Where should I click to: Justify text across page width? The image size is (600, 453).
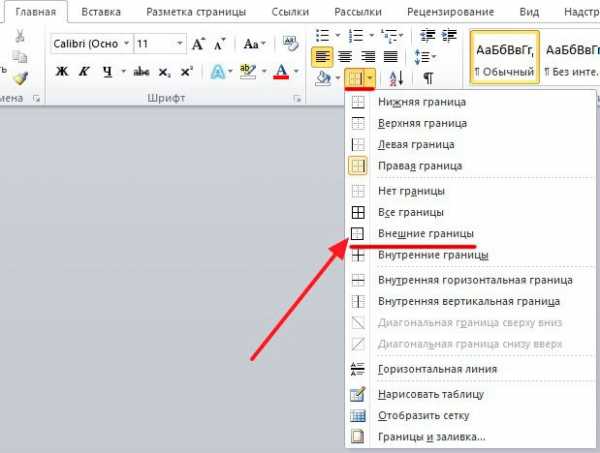pos(388,56)
